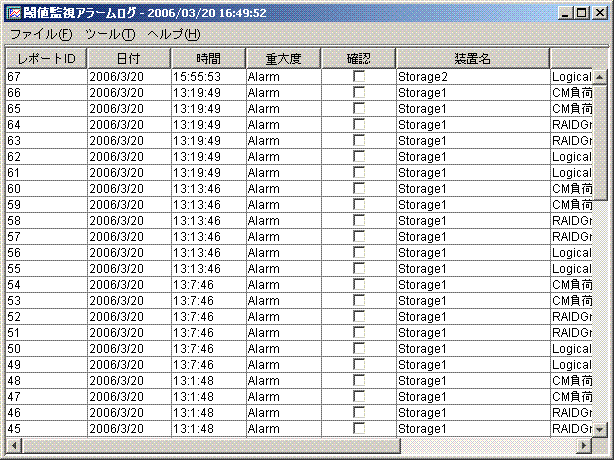Select report ID cell 50
This screenshot has width=614, height=460.
tap(46, 348)
